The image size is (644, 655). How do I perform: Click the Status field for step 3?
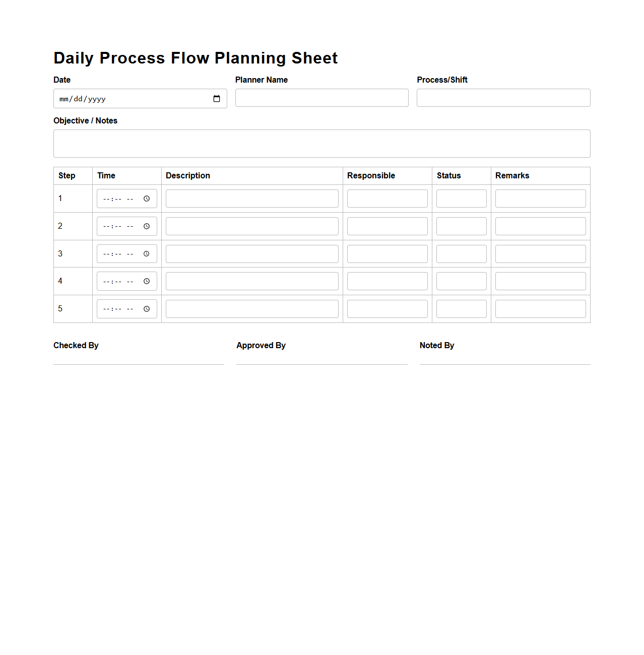pyautogui.click(x=461, y=253)
